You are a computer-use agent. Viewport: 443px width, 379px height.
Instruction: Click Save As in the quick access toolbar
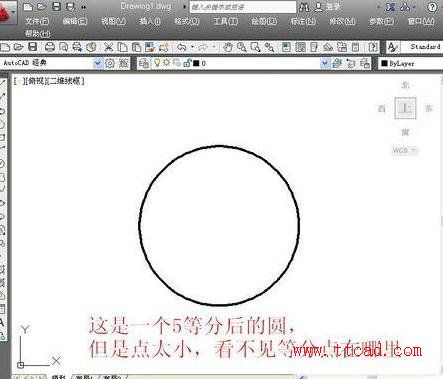[71, 7]
